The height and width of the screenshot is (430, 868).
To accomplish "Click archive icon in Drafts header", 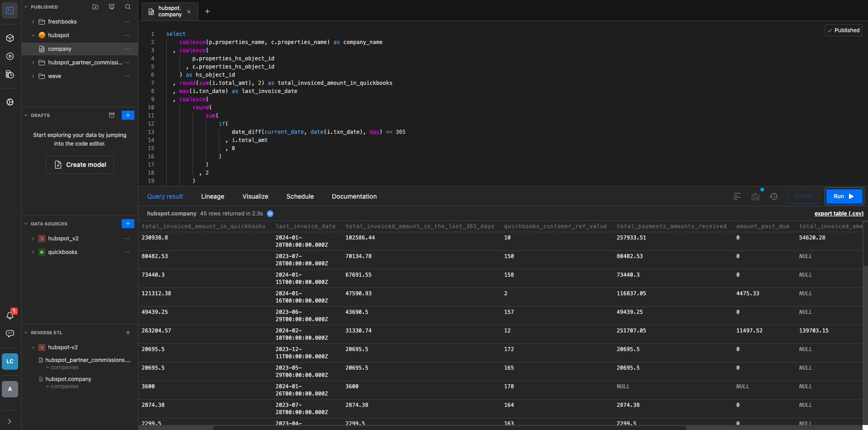I will (x=112, y=115).
